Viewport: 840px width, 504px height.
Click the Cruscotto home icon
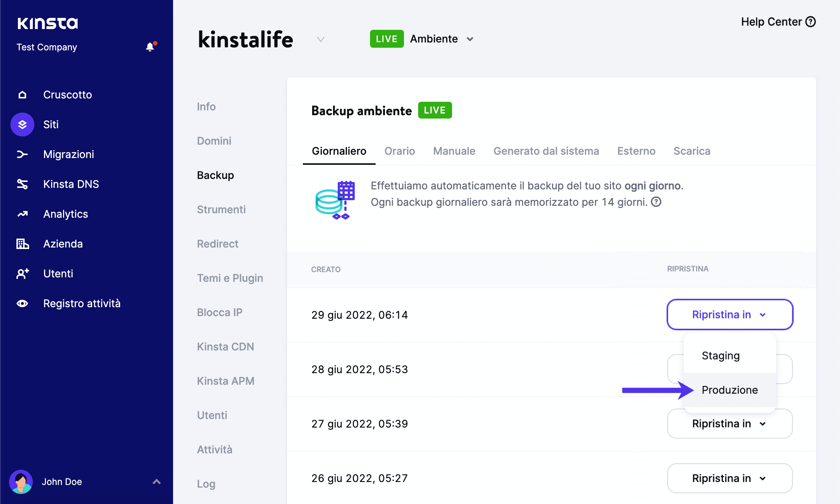tap(22, 95)
